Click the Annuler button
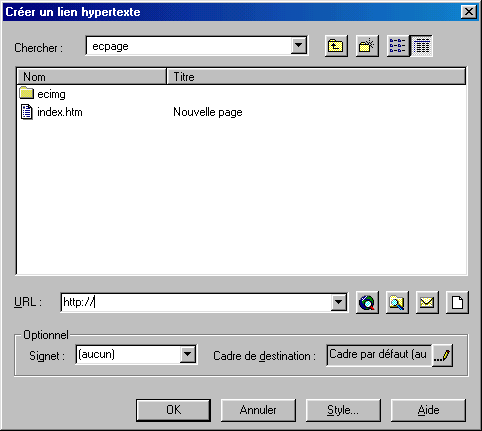The width and height of the screenshot is (482, 431). 258,410
